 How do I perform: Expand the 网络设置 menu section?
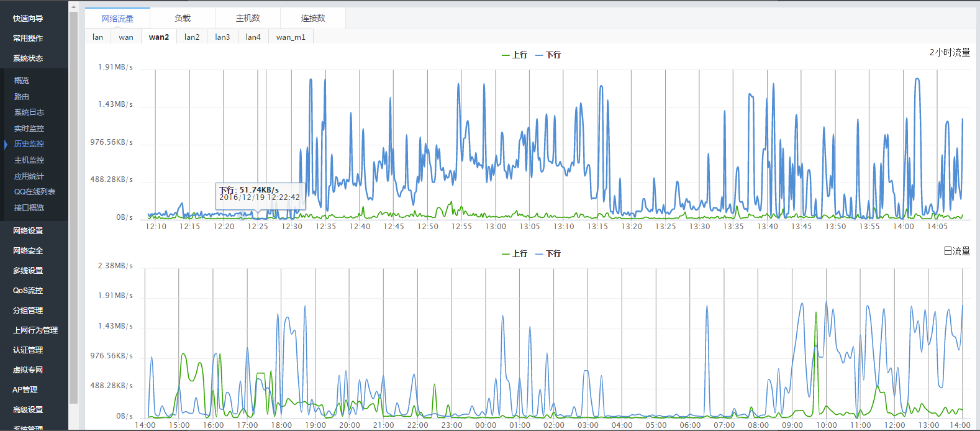click(x=28, y=231)
